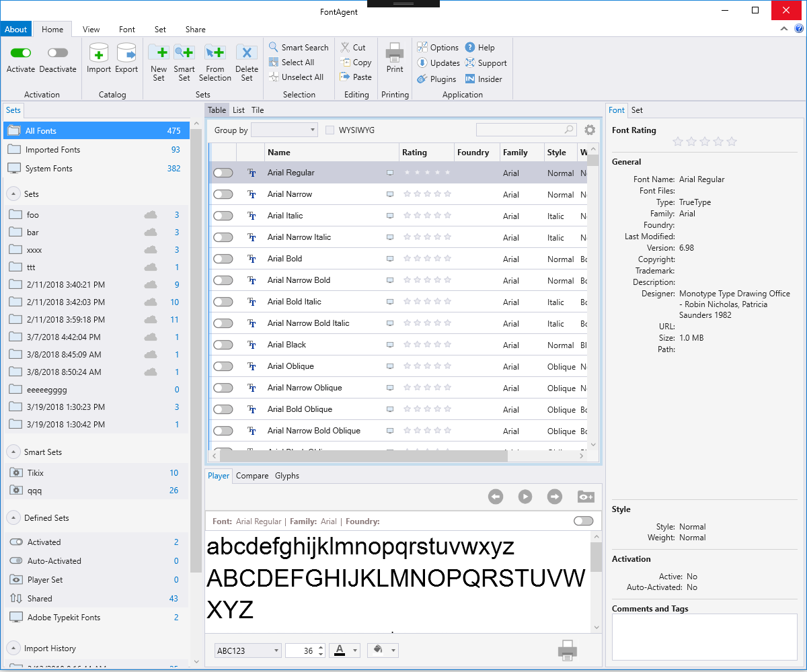Open the Share ribbon tab

pyautogui.click(x=196, y=30)
